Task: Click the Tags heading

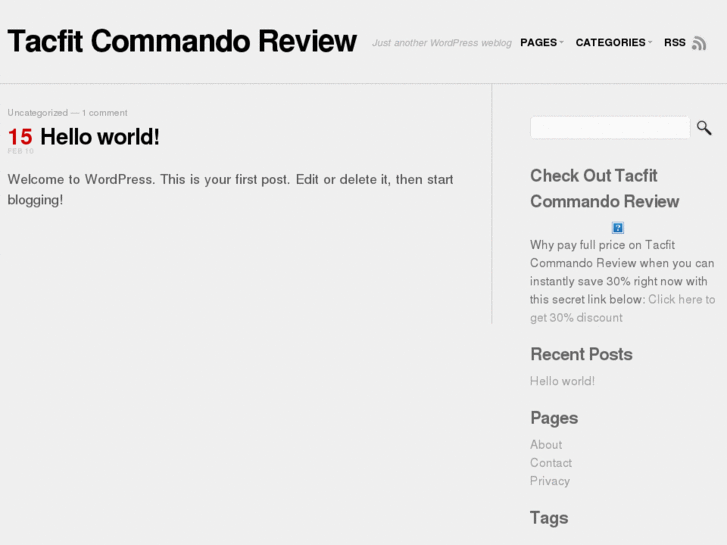Action: [x=549, y=518]
